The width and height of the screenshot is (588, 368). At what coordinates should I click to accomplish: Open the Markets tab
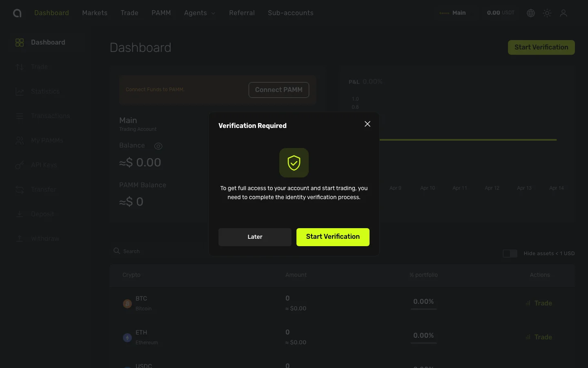[95, 13]
